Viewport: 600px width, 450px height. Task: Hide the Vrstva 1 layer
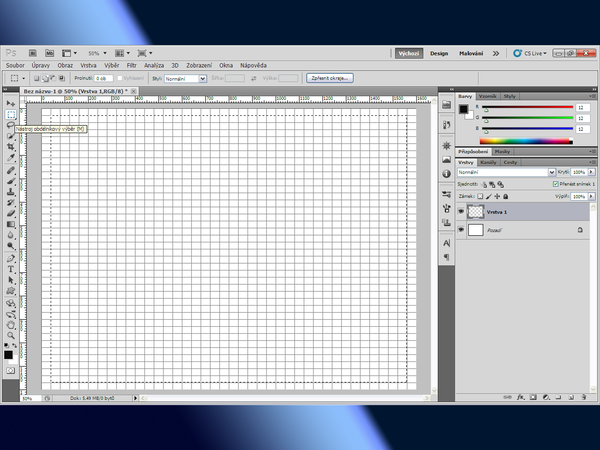(x=461, y=212)
